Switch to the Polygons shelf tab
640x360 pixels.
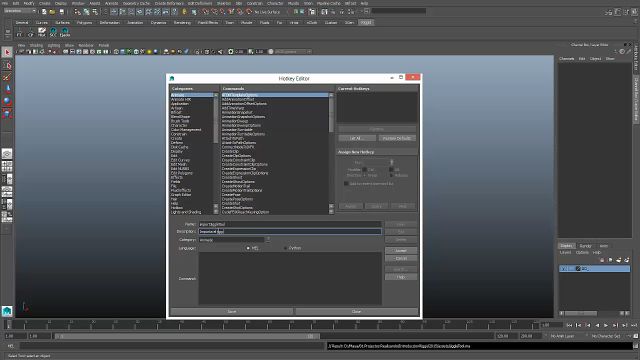coord(84,22)
